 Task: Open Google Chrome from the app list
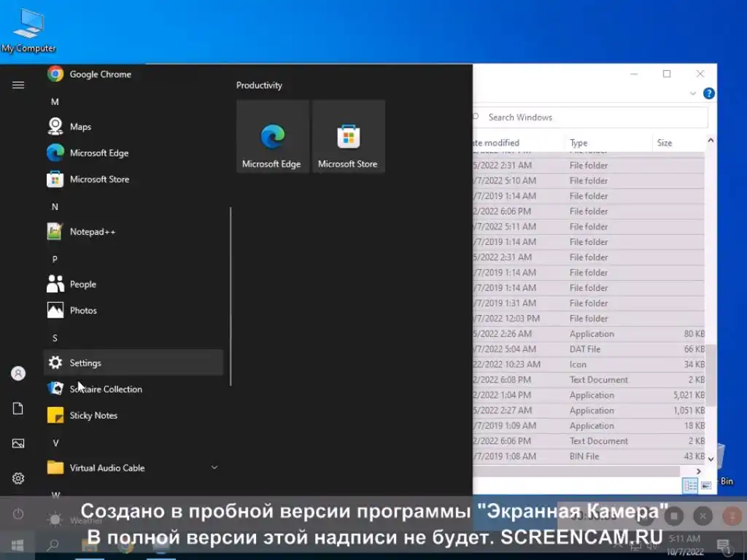(x=133, y=74)
